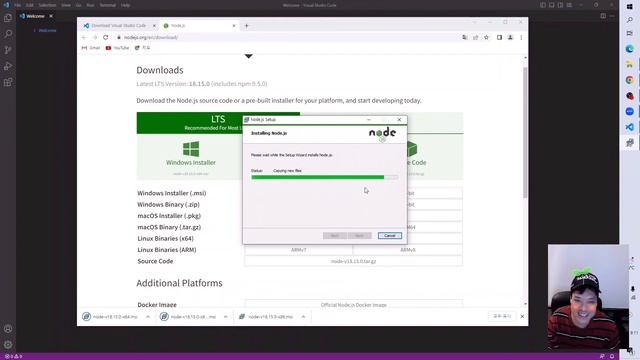
Task: Click the installer progress bar
Action: [324, 177]
